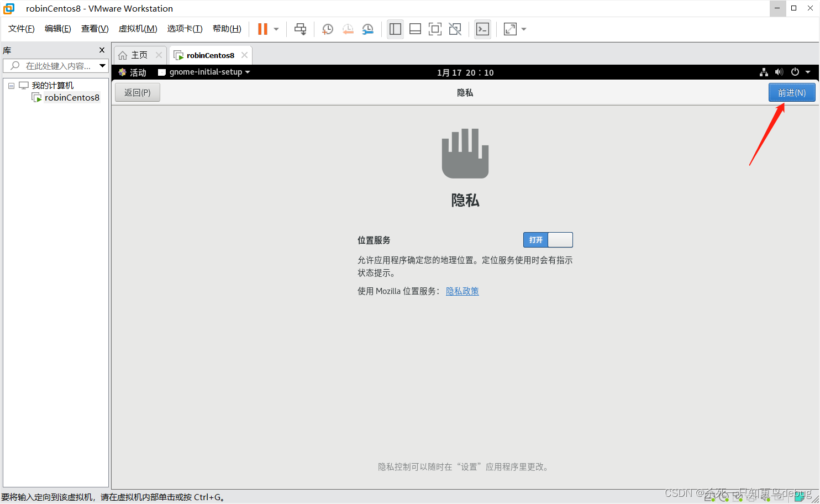The width and height of the screenshot is (820, 504).
Task: Open the library search dropdown arrow
Action: click(103, 66)
